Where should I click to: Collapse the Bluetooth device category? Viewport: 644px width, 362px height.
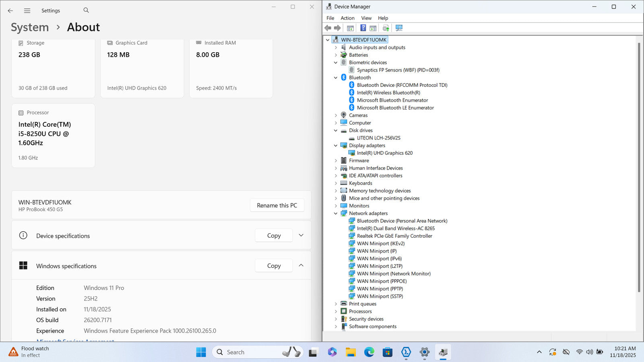tap(336, 78)
